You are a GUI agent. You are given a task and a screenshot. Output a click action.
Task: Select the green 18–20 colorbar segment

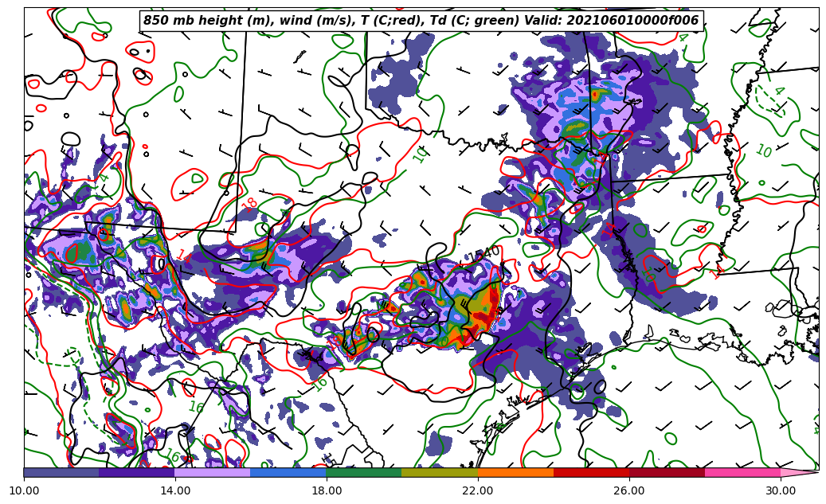[364, 472]
